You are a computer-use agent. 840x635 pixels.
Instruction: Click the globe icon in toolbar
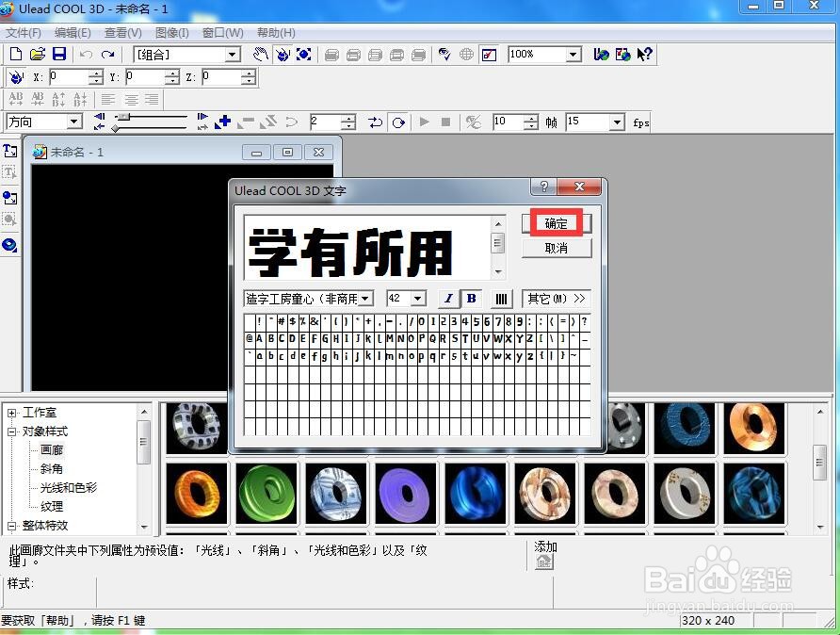(x=466, y=54)
